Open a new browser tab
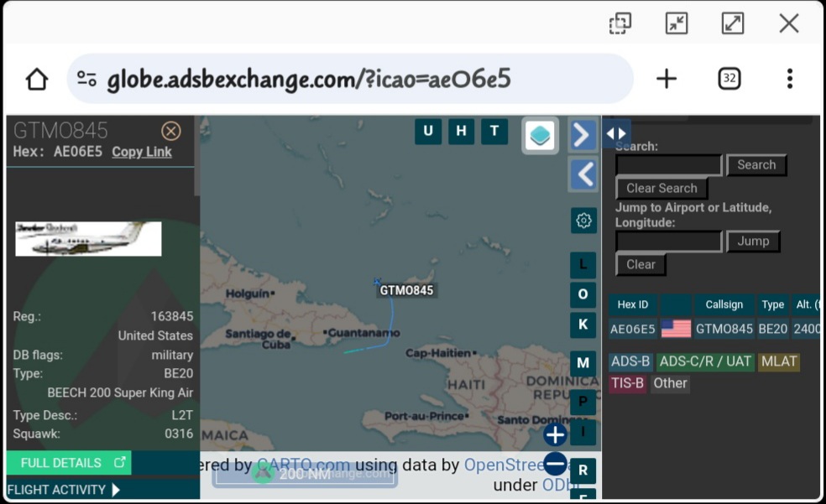Viewport: 826px width, 504px height. coord(667,79)
